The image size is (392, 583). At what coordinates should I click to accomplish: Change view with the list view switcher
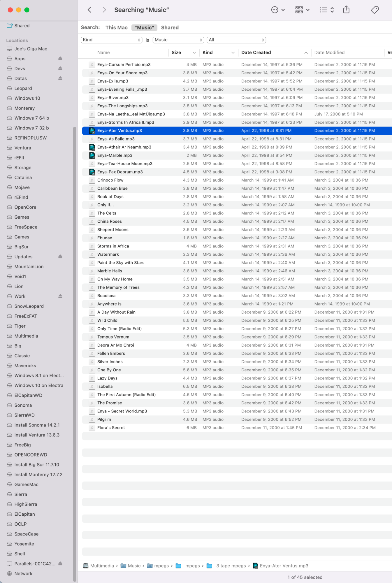327,10
